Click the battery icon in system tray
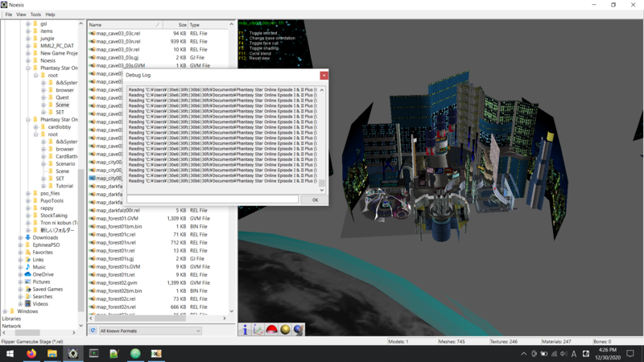 click(544, 354)
